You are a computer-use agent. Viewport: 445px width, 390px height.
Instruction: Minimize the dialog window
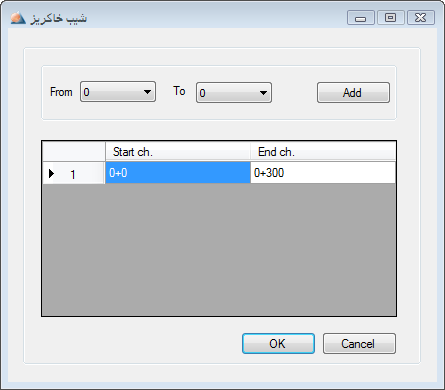[361, 18]
